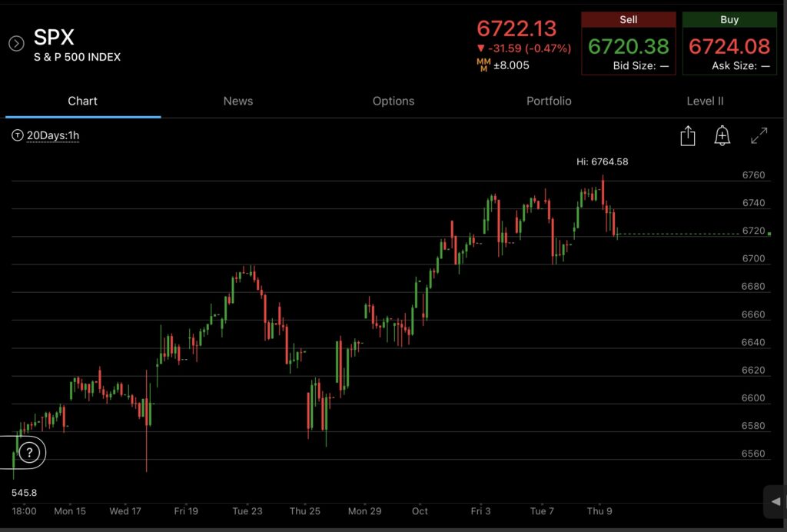Open the 20Days:1h timeframe selector
The height and width of the screenshot is (532, 787).
coord(53,136)
